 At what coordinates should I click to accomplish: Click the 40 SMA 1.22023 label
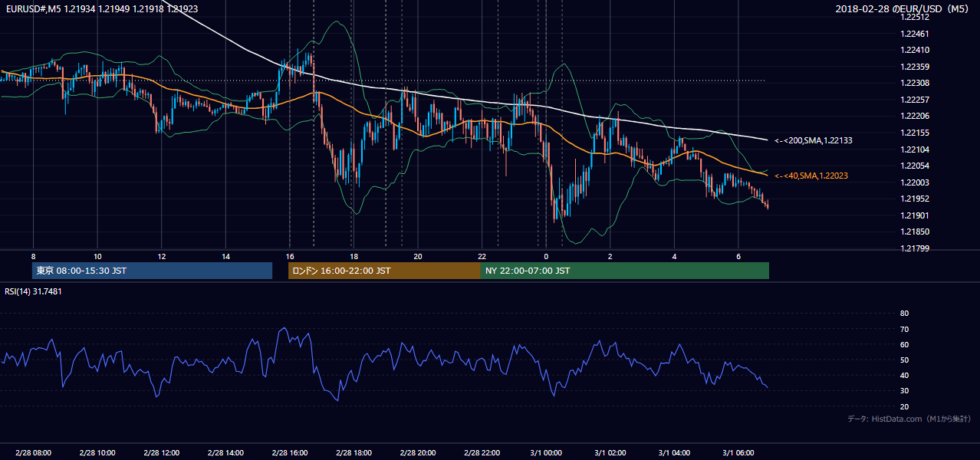coord(811,176)
